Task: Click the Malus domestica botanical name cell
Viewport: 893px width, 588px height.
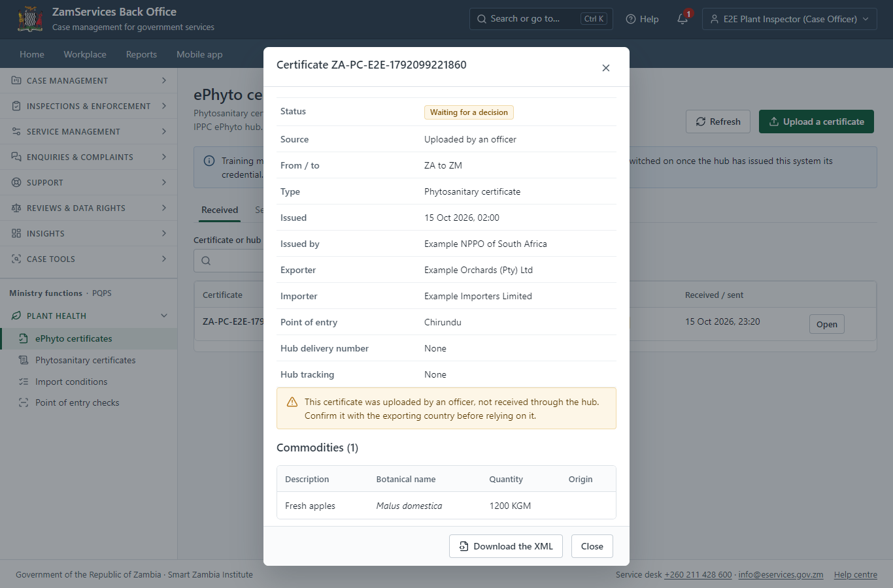Action: click(x=409, y=506)
